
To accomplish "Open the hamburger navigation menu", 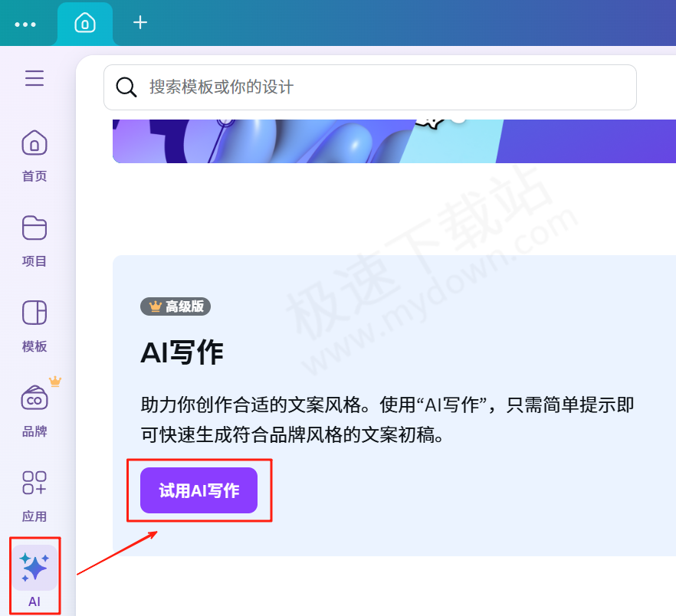I will point(34,78).
